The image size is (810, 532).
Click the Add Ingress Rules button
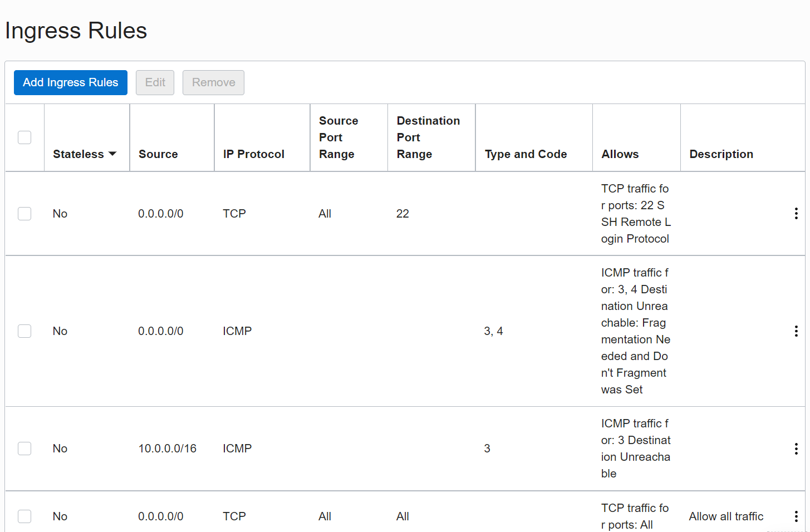(x=71, y=82)
